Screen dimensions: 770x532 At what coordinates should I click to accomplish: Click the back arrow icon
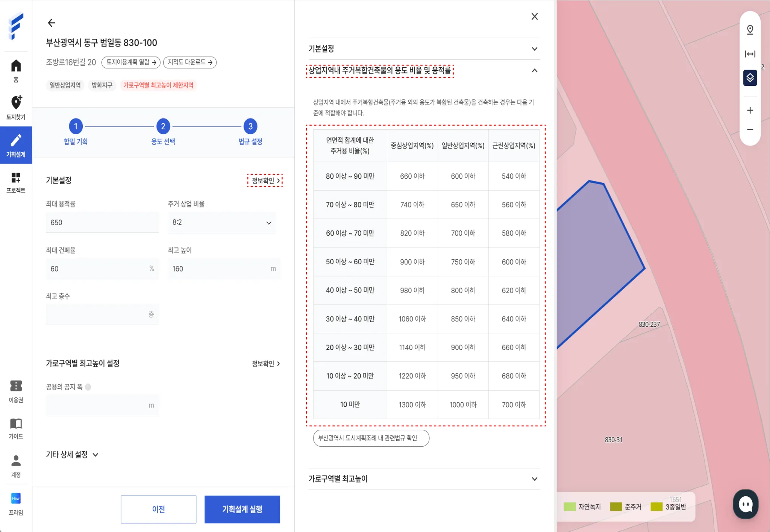[x=52, y=23]
